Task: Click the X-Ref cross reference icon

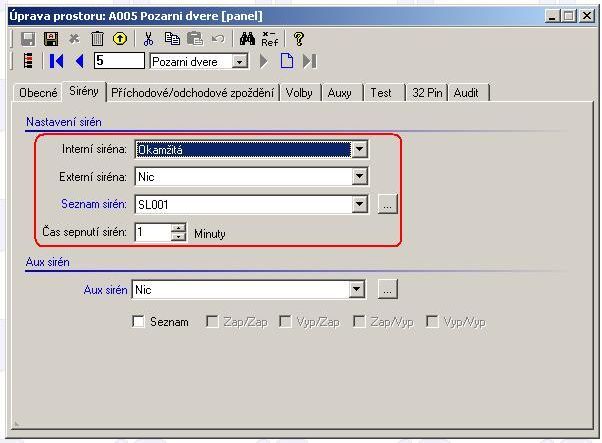Action: click(270, 39)
